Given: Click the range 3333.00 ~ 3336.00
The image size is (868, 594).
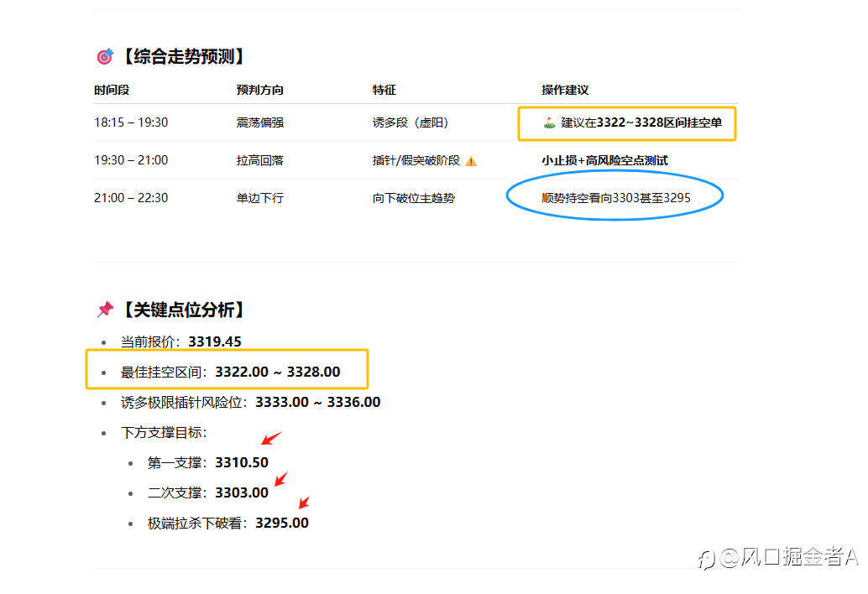Looking at the screenshot, I should click(x=318, y=402).
